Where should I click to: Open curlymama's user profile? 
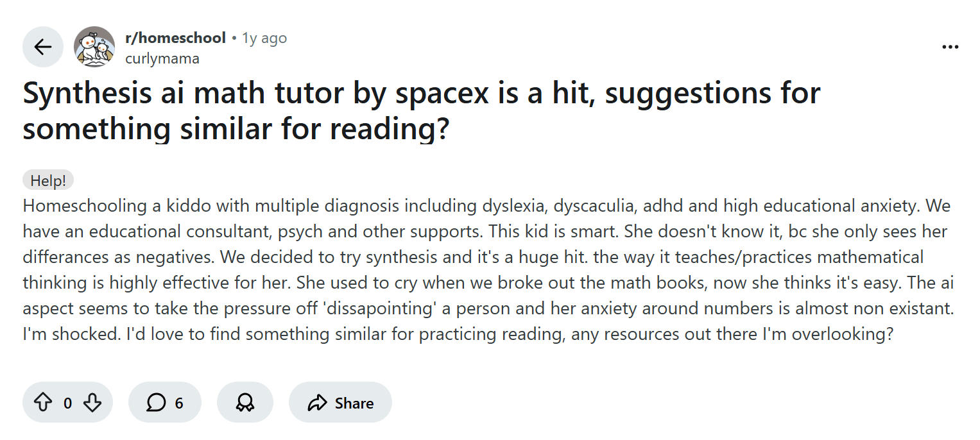click(162, 58)
